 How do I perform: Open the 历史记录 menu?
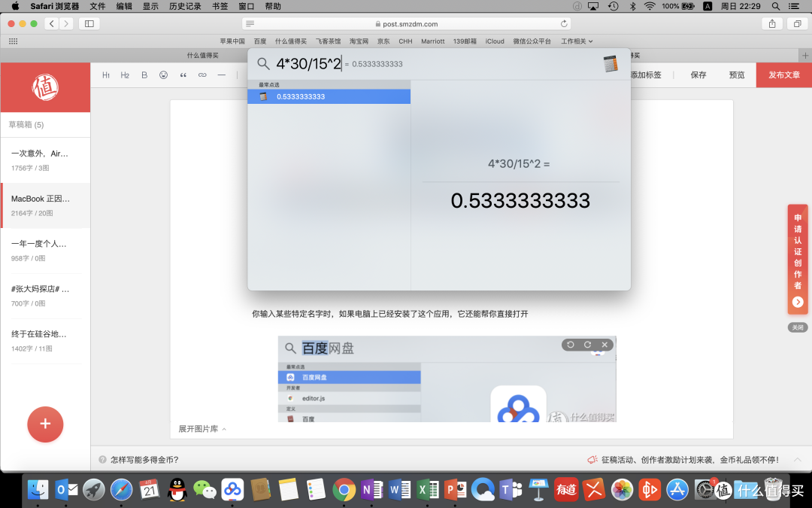pyautogui.click(x=185, y=6)
